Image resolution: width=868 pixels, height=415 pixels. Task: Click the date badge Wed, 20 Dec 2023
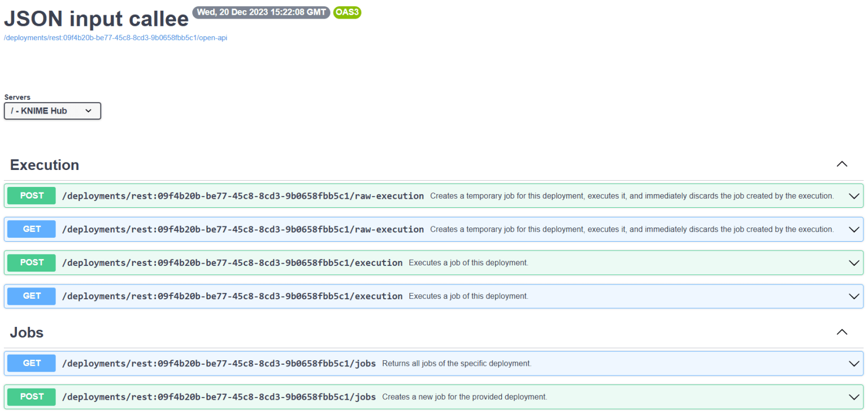tap(261, 12)
